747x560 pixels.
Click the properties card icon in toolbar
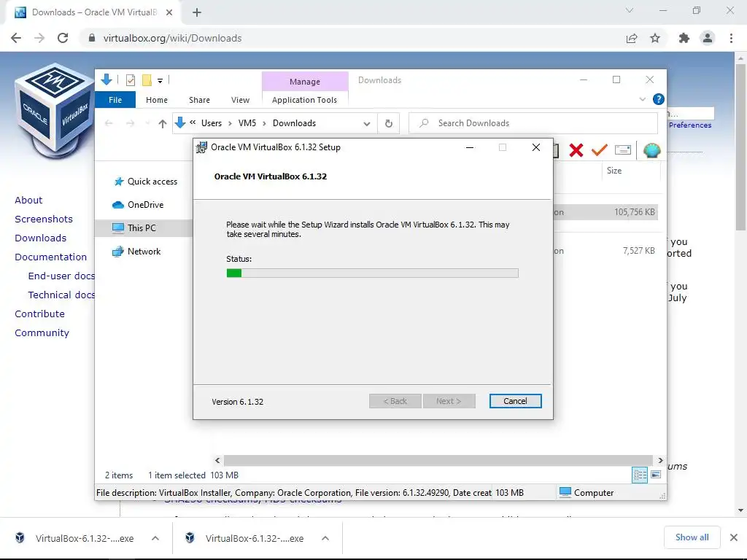click(623, 150)
